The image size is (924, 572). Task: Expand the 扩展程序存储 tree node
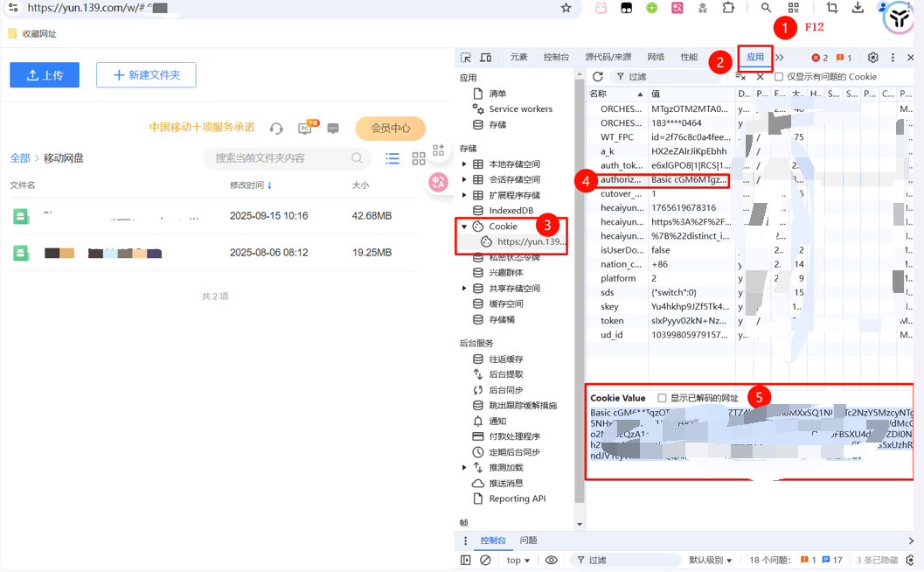(464, 195)
